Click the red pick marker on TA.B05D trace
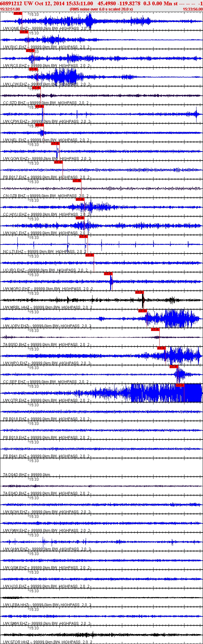The height and width of the screenshot is (644, 203). tap(155, 329)
